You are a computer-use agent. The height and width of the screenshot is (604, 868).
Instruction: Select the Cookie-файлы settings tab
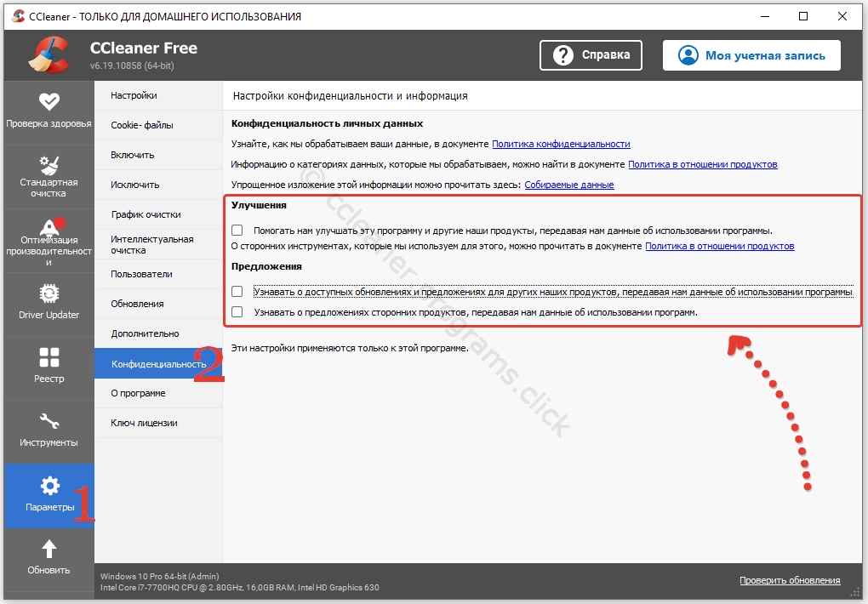pyautogui.click(x=142, y=125)
